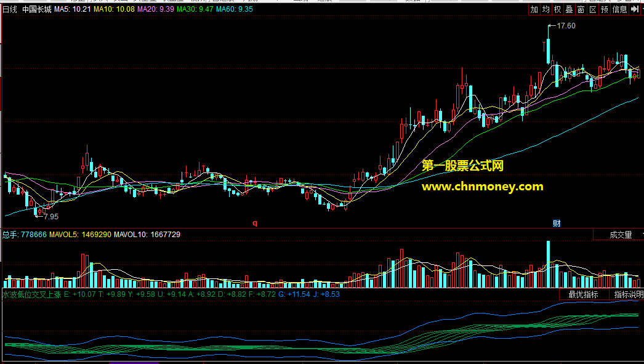The image size is (644, 364).
Task: Click the 总手: 778666 volume readout
Action: 25,235
